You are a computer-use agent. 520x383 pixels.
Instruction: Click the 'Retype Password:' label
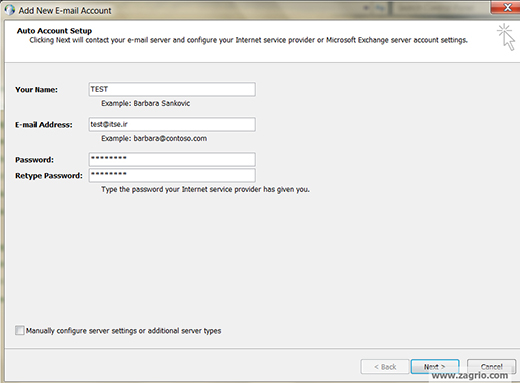pos(49,176)
